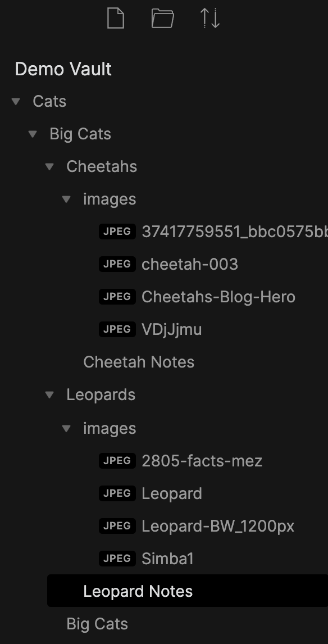The height and width of the screenshot is (644, 328).
Task: Collapse the Leopards folder triangle
Action: 49,394
